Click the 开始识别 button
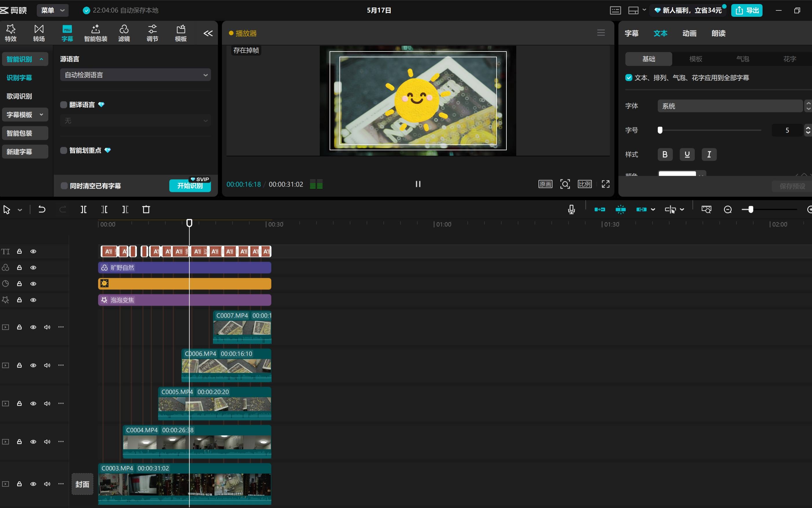The width and height of the screenshot is (812, 508). pyautogui.click(x=190, y=186)
